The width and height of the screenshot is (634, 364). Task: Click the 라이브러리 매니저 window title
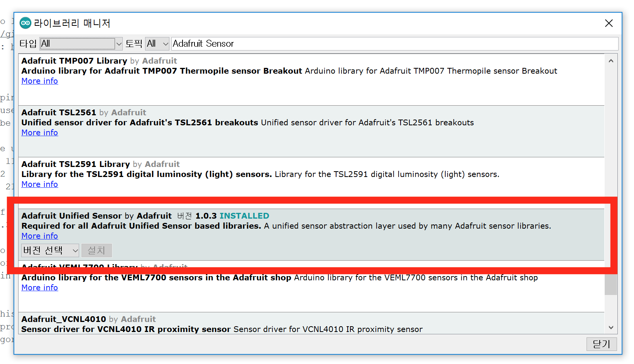(x=72, y=23)
